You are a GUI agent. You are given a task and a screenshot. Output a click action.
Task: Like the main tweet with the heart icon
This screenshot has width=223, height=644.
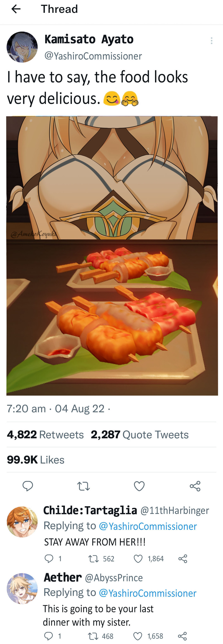coord(139,486)
